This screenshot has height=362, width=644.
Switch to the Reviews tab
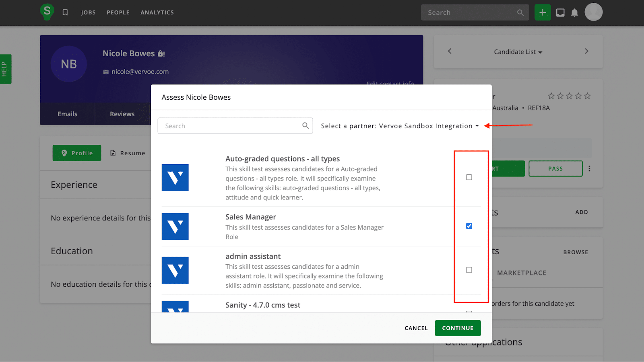[x=122, y=114]
